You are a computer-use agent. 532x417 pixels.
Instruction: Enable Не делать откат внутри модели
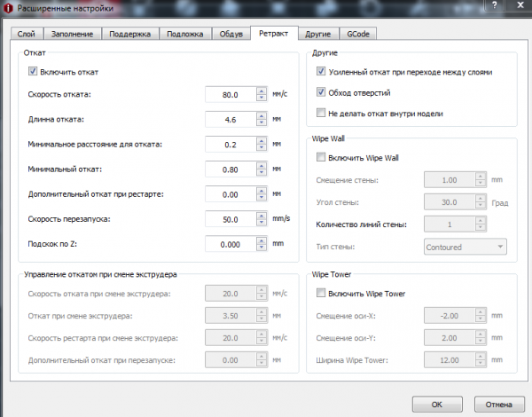pos(321,113)
